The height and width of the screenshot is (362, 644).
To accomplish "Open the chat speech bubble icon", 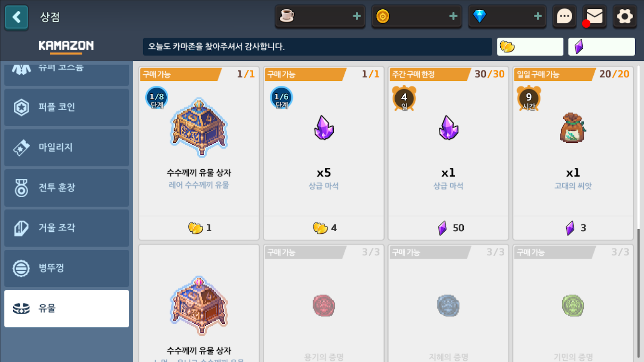I will coord(564,16).
